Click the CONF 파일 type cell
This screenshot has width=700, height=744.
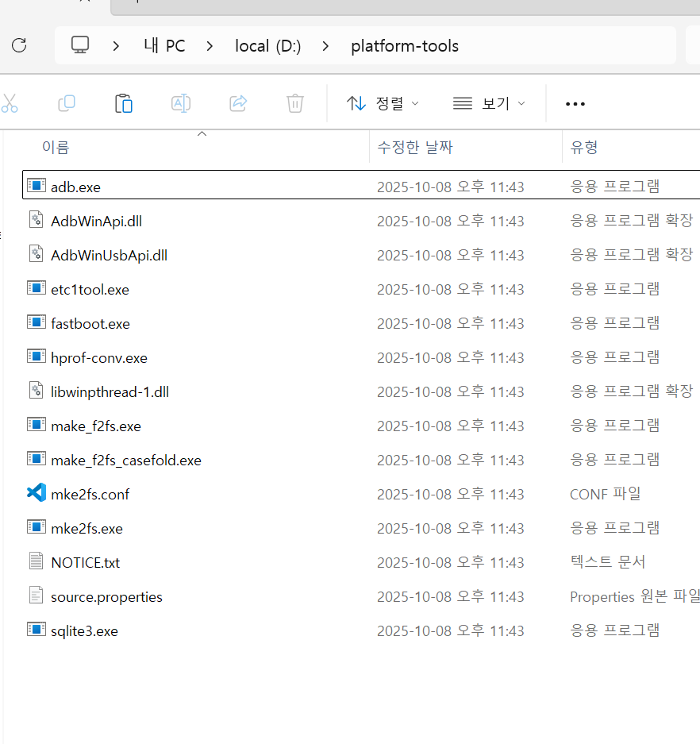605,494
